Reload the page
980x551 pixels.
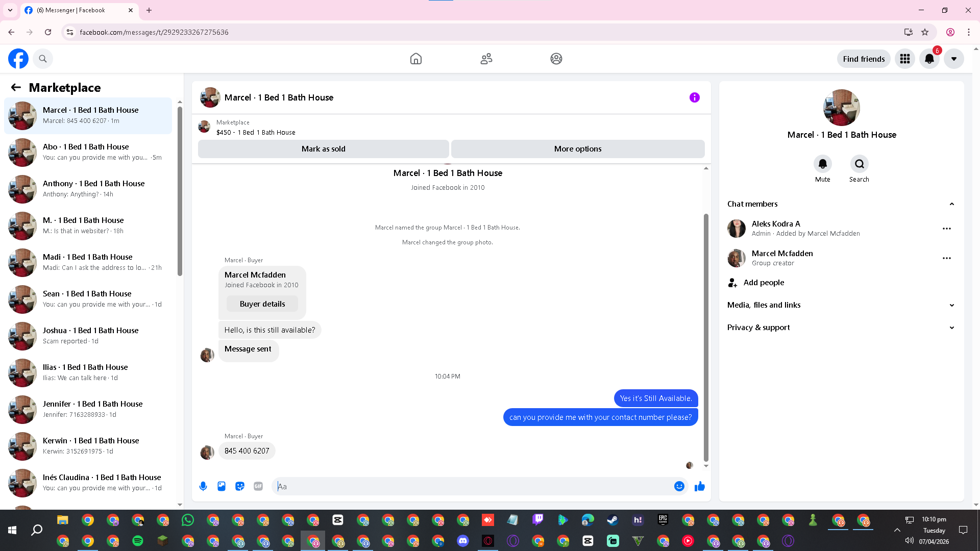pos(48,32)
